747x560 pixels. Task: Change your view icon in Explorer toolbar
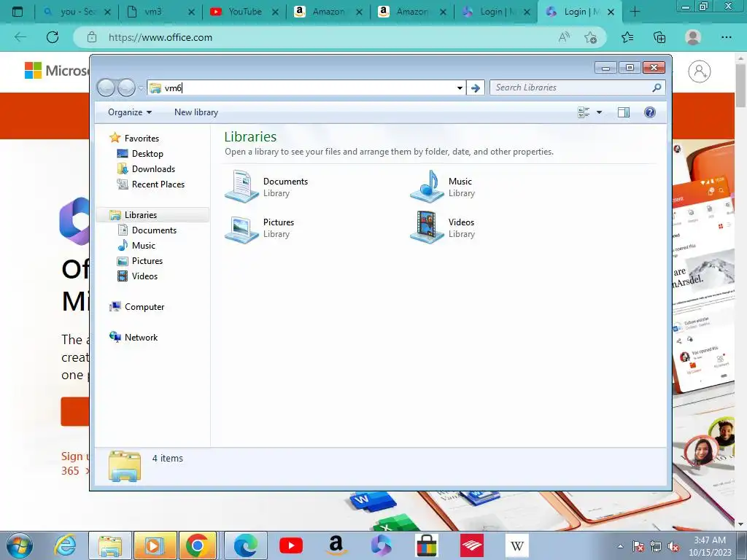pos(584,112)
